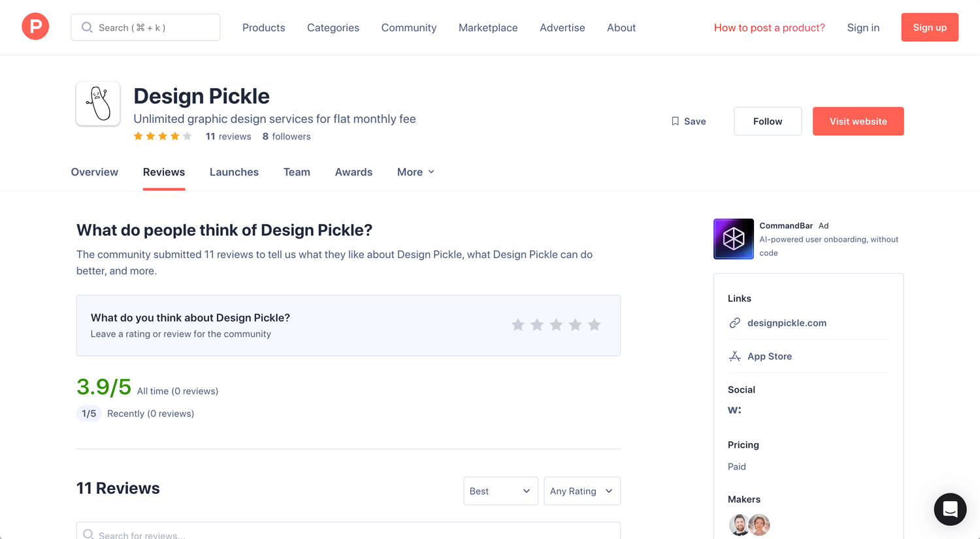
Task: Click the Paid pricing text
Action: point(737,466)
